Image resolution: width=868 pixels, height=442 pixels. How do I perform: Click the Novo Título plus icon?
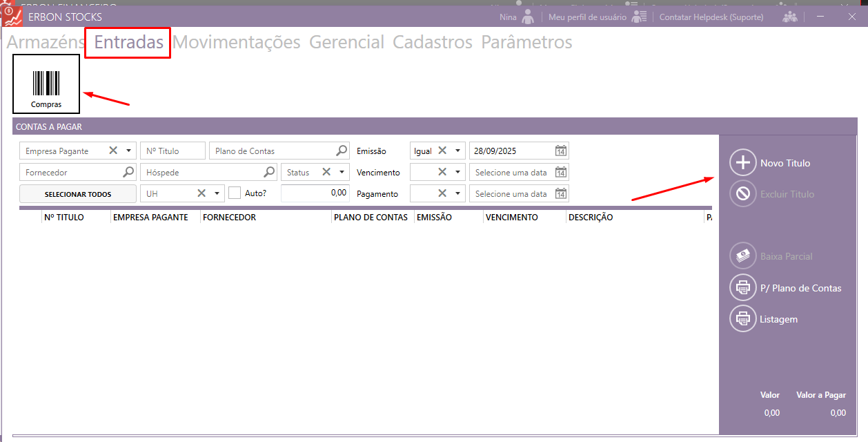(743, 163)
